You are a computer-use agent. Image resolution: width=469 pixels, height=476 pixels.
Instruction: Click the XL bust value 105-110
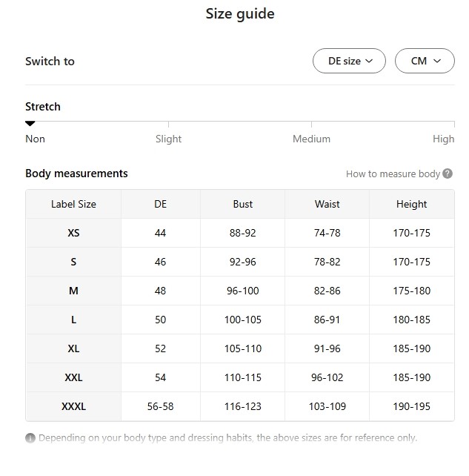pyautogui.click(x=242, y=348)
